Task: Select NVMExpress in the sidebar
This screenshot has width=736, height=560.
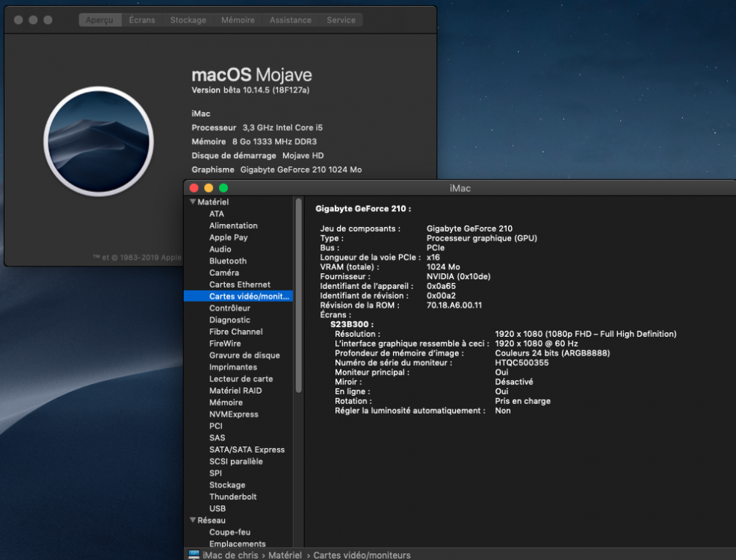Action: coord(234,414)
